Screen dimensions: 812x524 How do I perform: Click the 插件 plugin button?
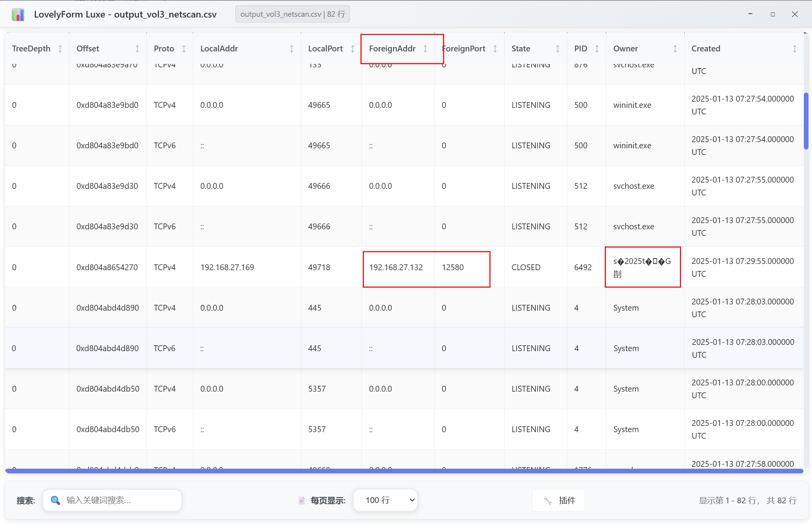pyautogui.click(x=558, y=500)
